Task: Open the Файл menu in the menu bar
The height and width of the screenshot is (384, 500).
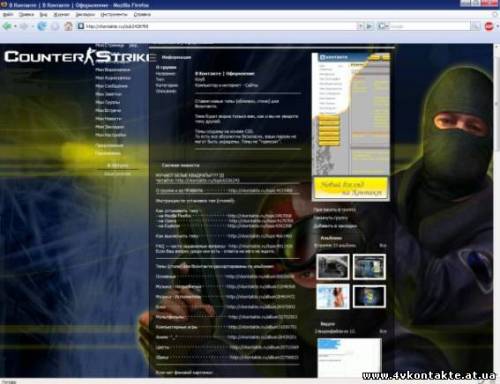Action: (8, 14)
